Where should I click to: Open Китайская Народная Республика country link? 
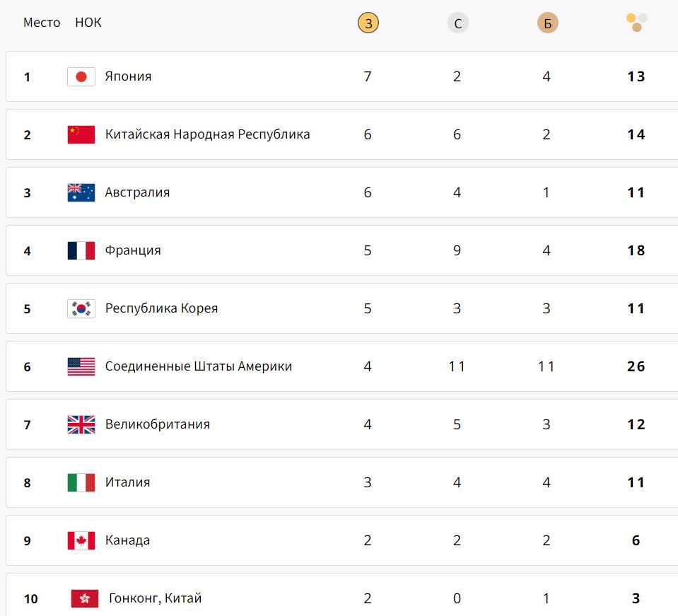pos(207,134)
